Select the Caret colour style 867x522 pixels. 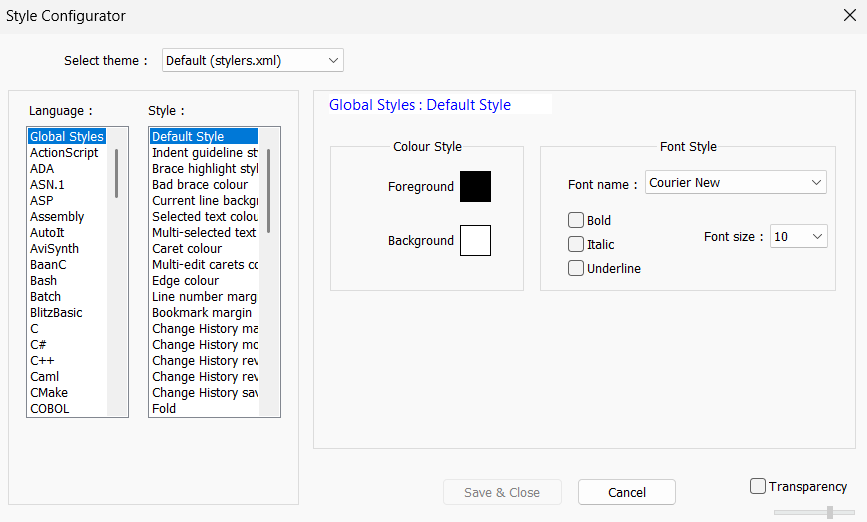coord(187,249)
